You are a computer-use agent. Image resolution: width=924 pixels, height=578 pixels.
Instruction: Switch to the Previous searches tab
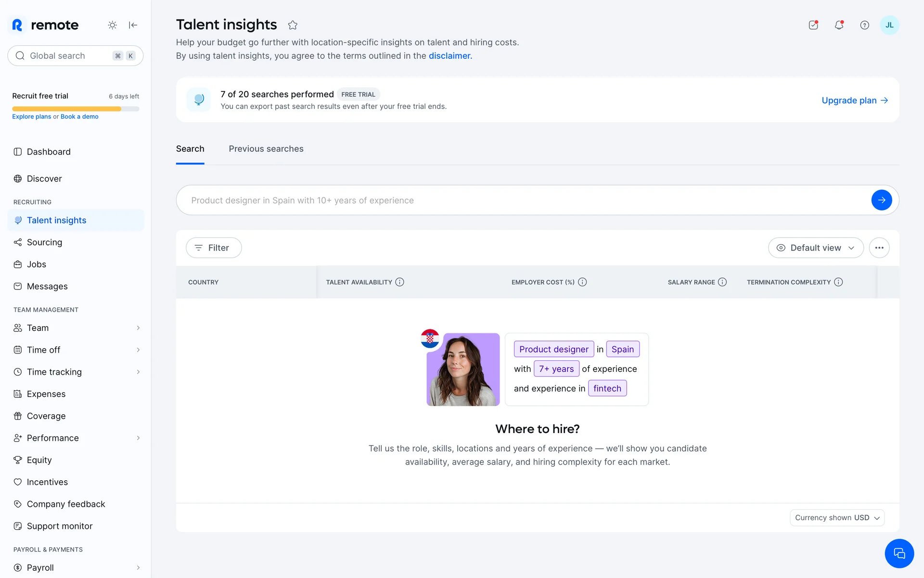(x=266, y=149)
